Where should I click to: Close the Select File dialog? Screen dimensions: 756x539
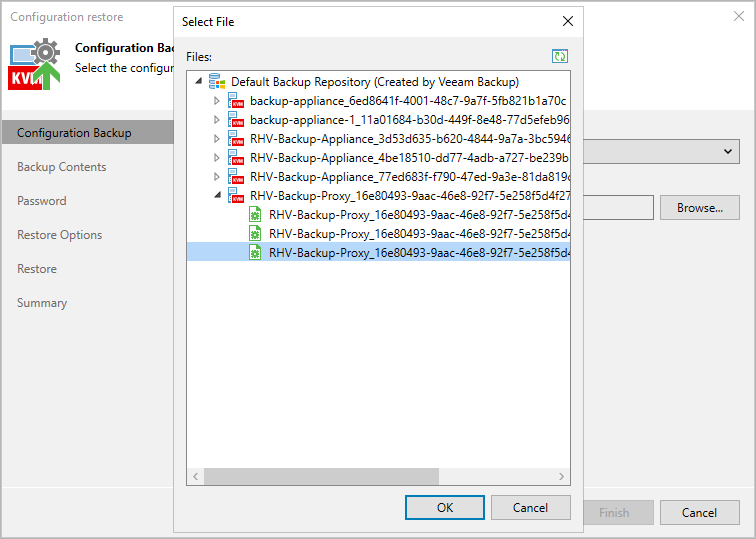tap(567, 21)
